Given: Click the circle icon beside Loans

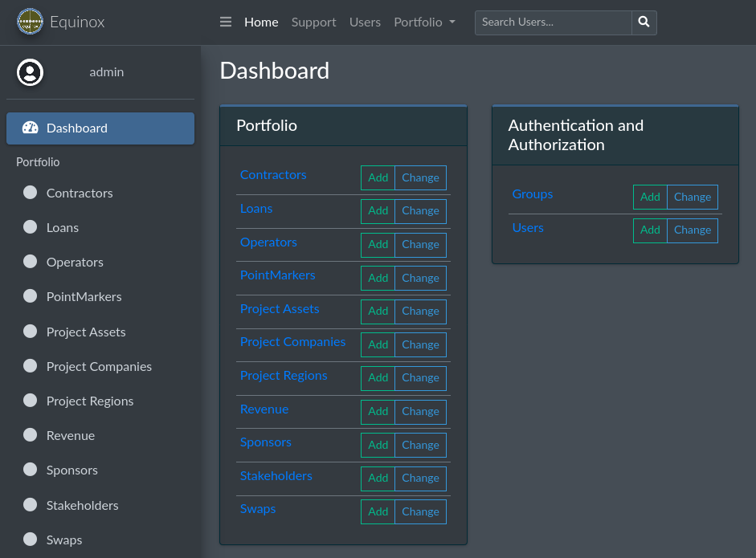Looking at the screenshot, I should click(31, 227).
